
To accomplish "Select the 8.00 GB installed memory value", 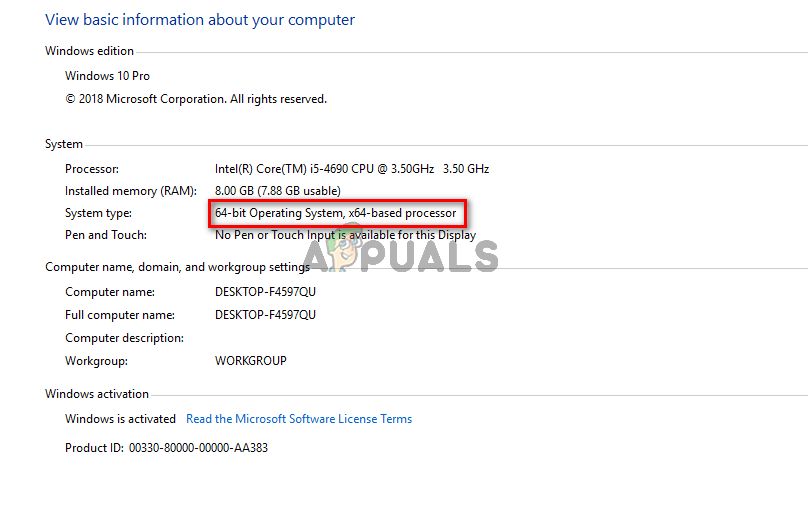I will pos(278,191).
